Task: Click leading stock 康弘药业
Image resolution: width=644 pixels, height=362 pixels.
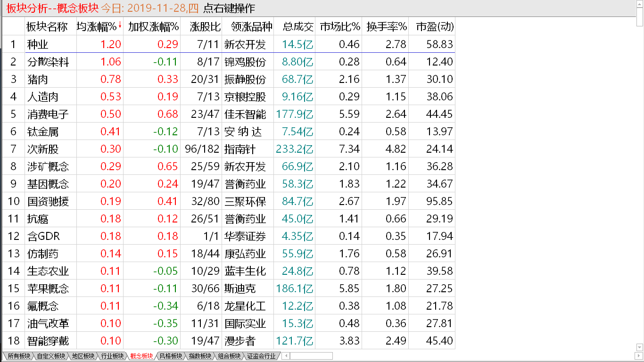Action: (x=245, y=254)
